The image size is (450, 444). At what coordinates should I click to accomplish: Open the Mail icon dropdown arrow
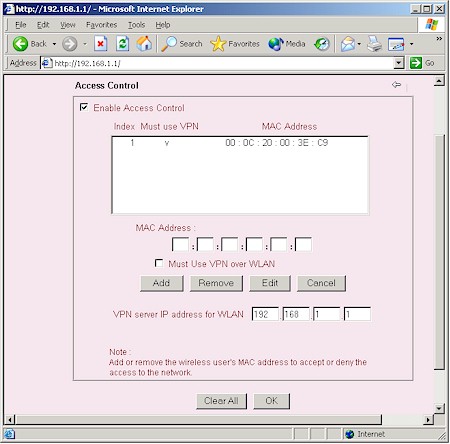click(x=359, y=44)
